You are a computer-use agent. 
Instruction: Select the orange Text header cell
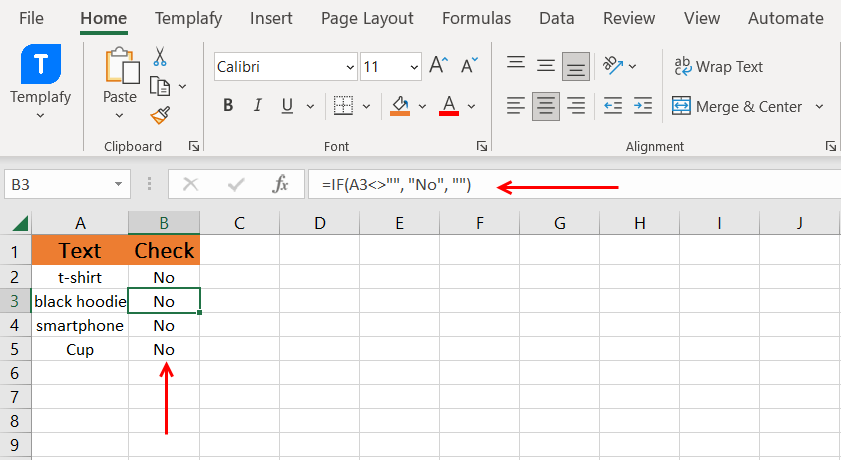click(80, 250)
